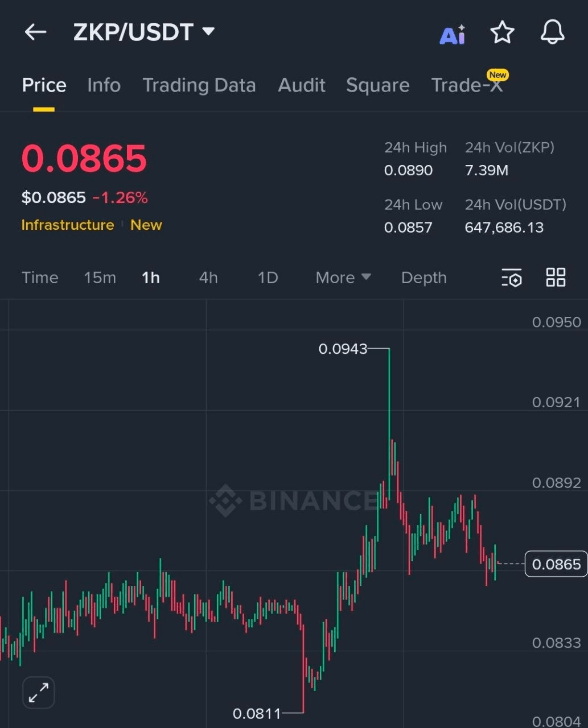This screenshot has width=588, height=728.
Task: Tap the current price label 0.0865 on axis
Action: point(556,564)
